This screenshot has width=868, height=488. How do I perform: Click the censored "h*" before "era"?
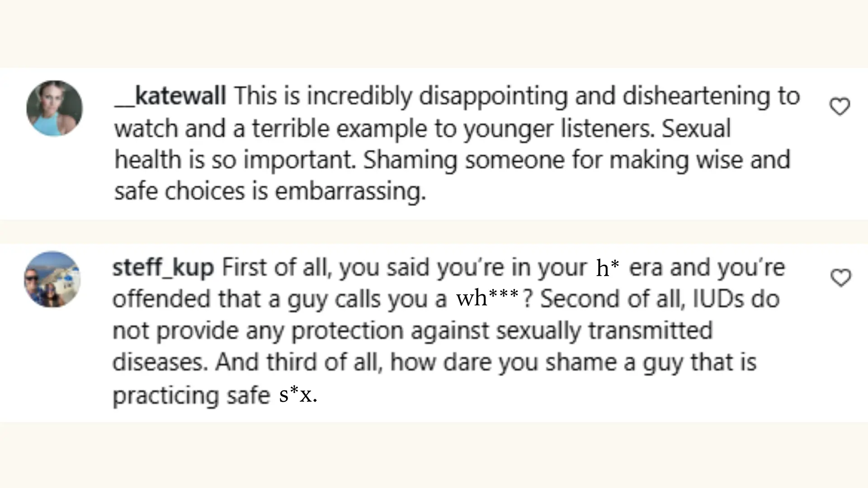607,267
